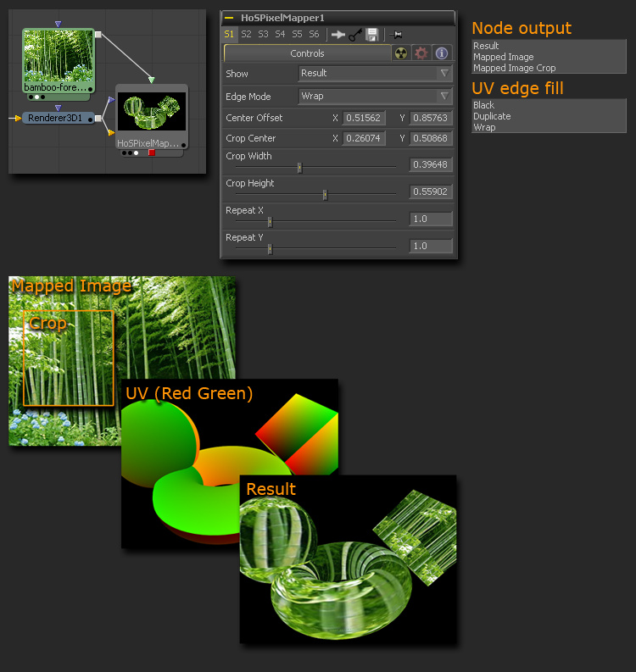The width and height of the screenshot is (636, 672).
Task: Click the Repeat X slider handle
Action: point(270,222)
